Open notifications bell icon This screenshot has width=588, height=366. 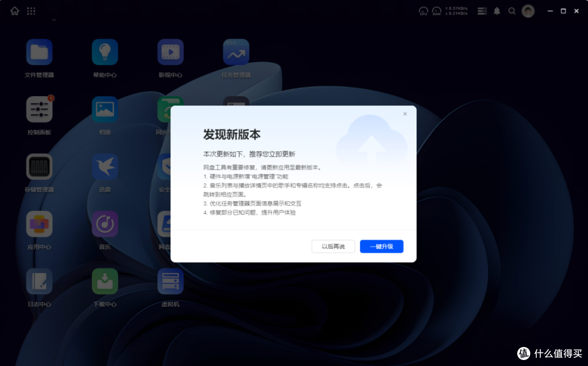click(497, 11)
